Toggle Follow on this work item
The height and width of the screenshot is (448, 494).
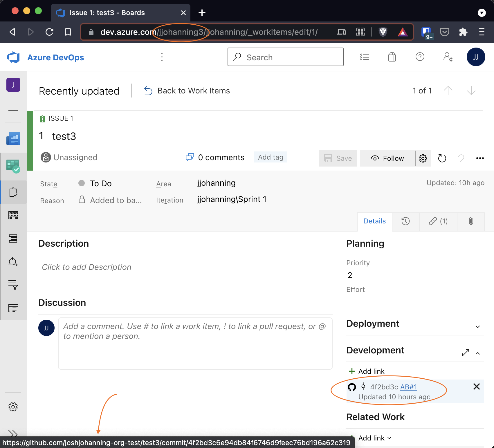coord(387,158)
